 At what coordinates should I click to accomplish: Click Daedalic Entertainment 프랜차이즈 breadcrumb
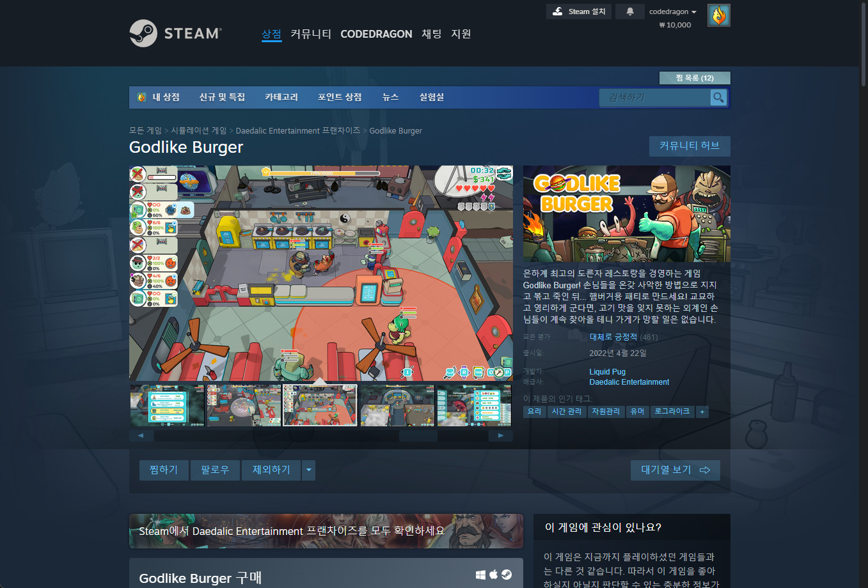pos(298,130)
